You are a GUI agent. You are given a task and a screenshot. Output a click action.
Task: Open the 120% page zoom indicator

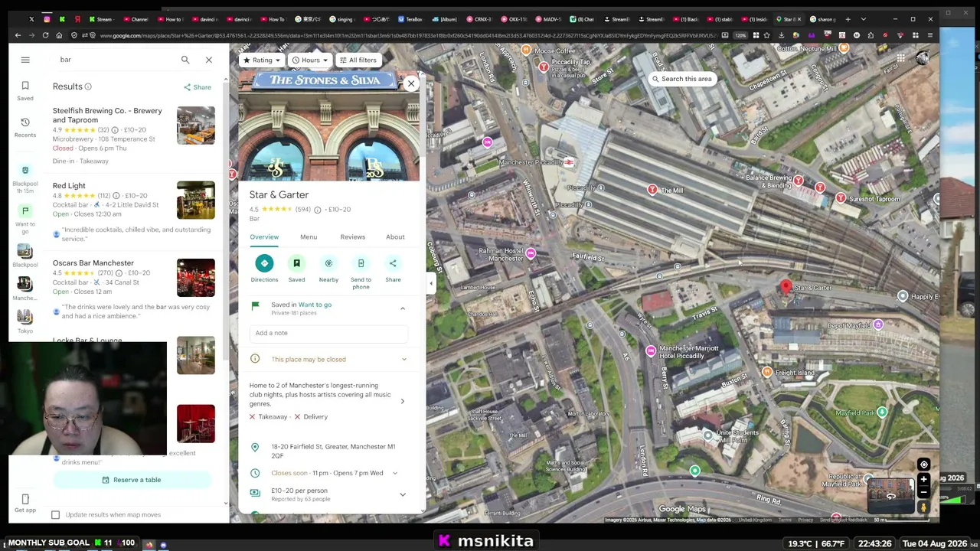click(740, 35)
